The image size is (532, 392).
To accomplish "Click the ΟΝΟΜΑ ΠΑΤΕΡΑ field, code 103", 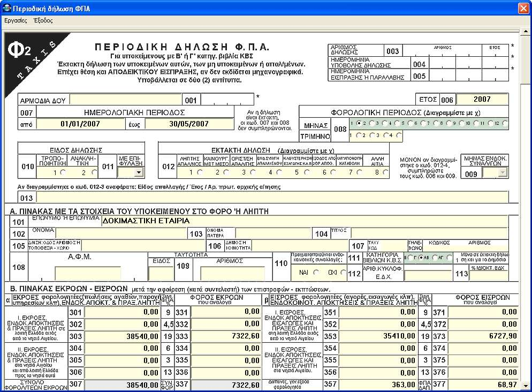I will click(x=273, y=233).
